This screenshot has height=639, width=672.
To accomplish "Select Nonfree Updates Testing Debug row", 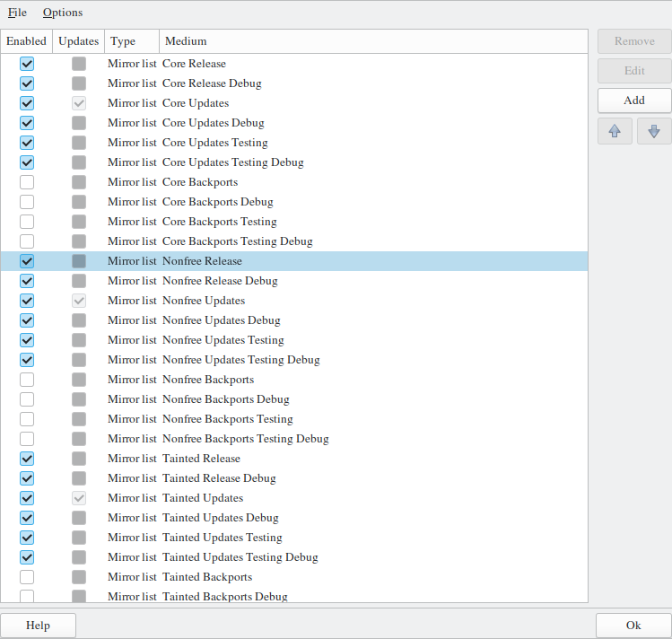I will (x=294, y=360).
